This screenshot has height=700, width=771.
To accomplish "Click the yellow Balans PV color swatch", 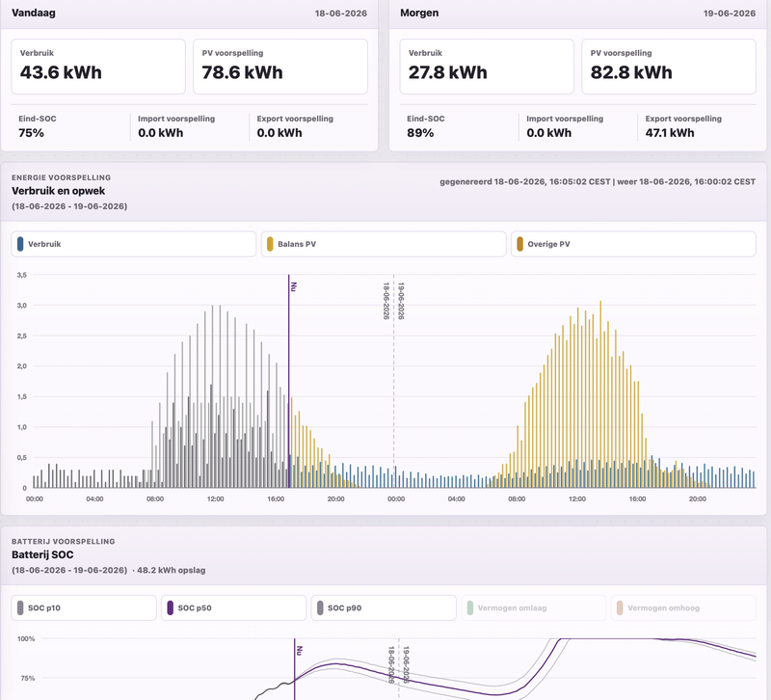I will click(x=270, y=244).
